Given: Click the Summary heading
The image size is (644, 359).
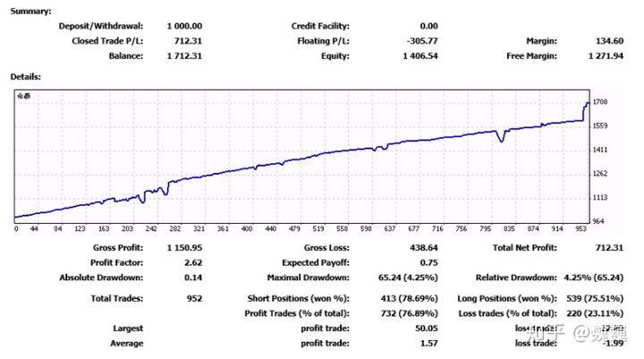Looking at the screenshot, I should point(30,11).
